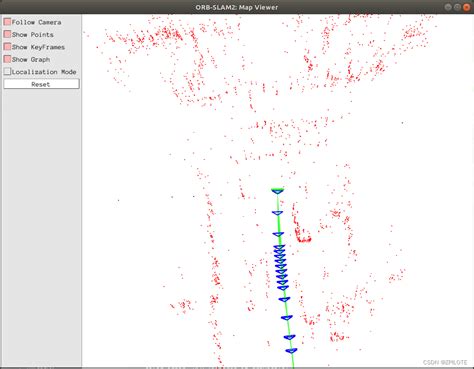Pick the blue keyframe directly below the green camera
The height and width of the screenshot is (369, 474).
pos(277,213)
